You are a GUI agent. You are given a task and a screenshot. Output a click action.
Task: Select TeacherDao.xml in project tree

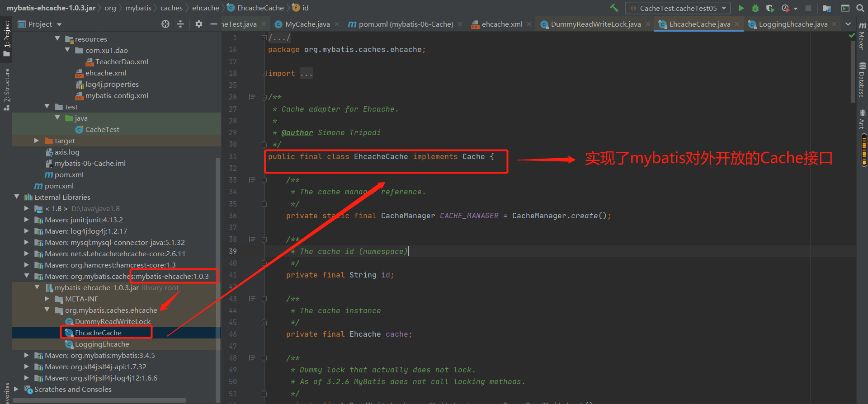pos(117,61)
